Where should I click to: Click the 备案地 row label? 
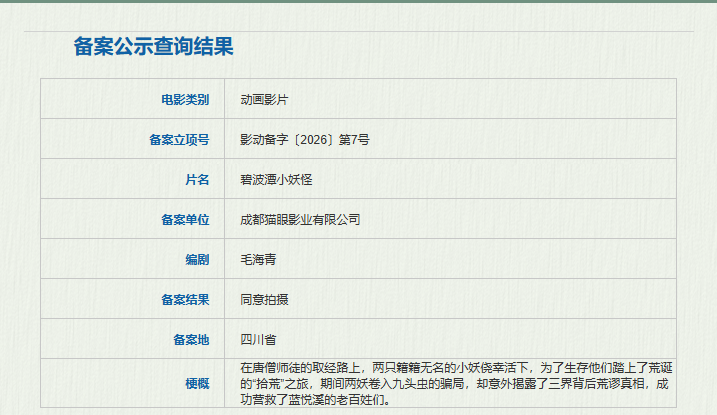[191, 339]
